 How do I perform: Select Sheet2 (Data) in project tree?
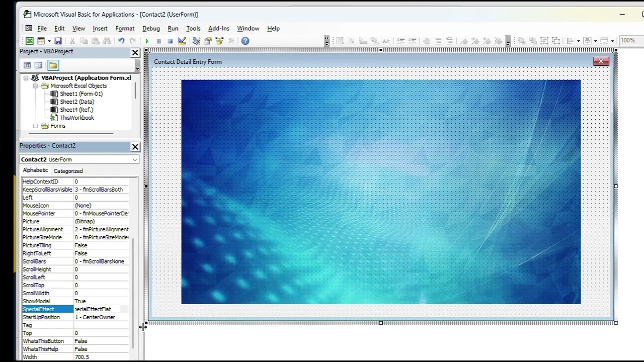pyautogui.click(x=76, y=102)
